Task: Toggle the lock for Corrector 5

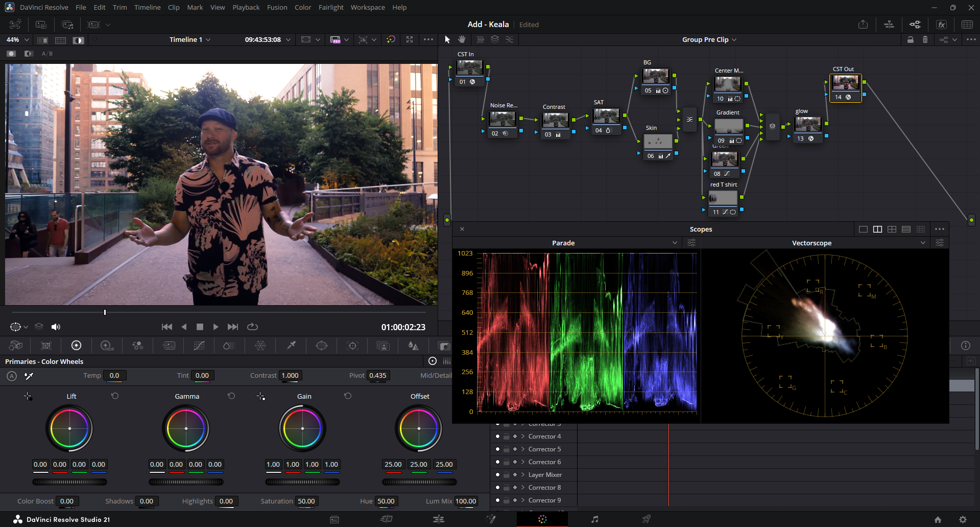Action: pos(506,449)
